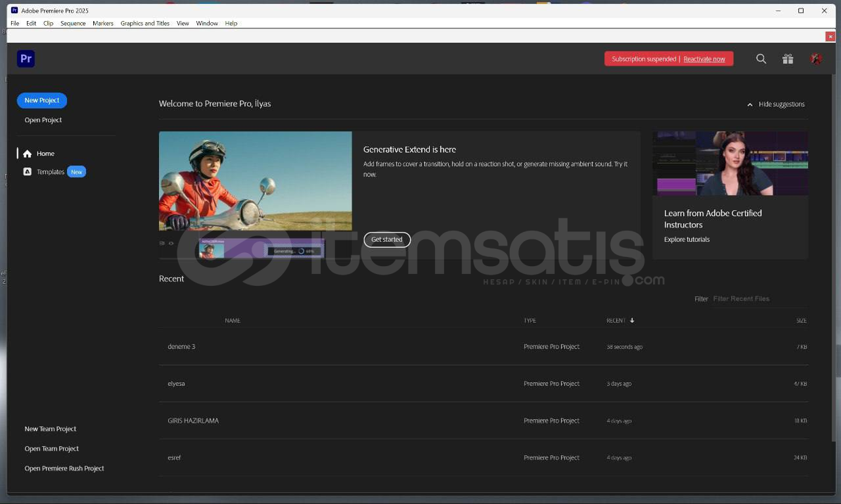The width and height of the screenshot is (841, 504).
Task: Click the Reactivate now link
Action: pos(704,59)
